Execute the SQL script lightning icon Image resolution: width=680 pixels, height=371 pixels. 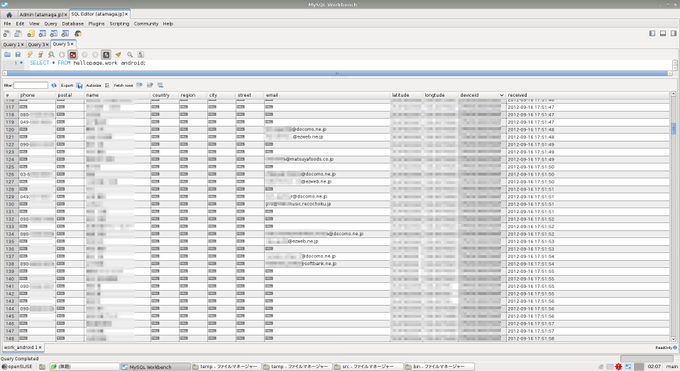(x=29, y=55)
